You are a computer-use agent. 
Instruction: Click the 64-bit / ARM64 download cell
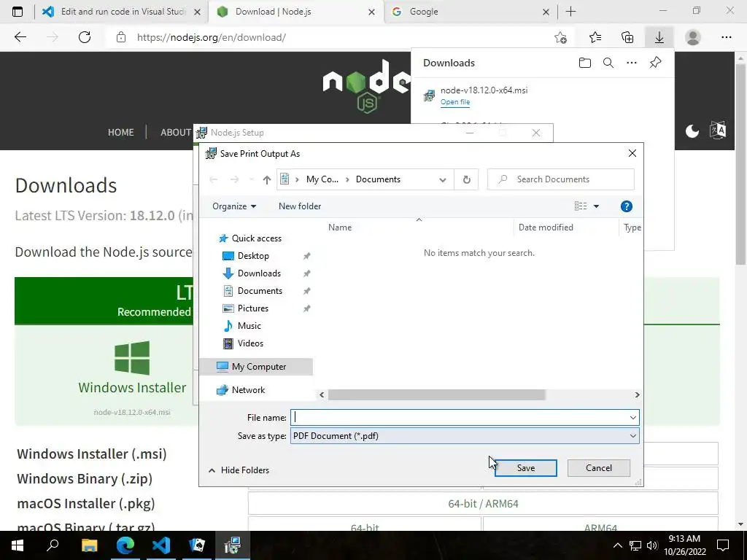pos(483,504)
